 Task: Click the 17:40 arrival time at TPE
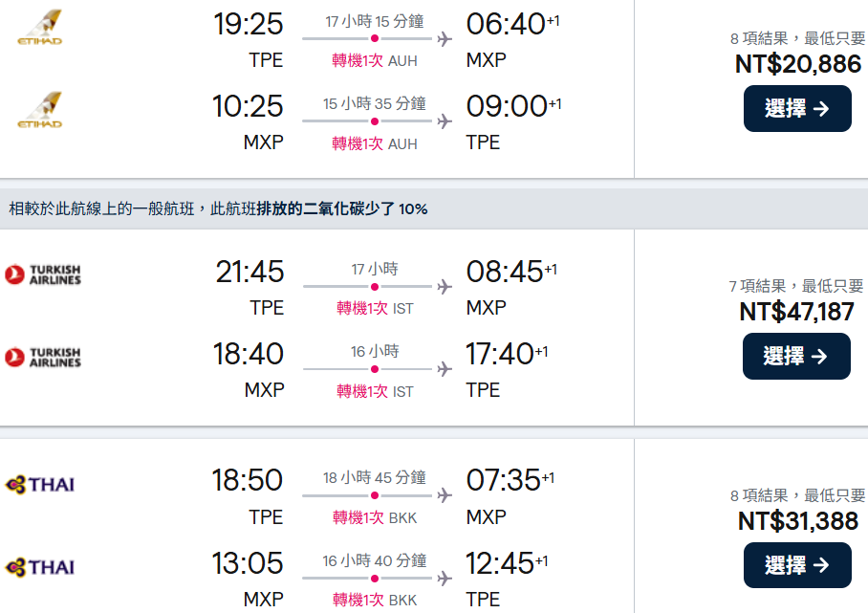point(499,355)
